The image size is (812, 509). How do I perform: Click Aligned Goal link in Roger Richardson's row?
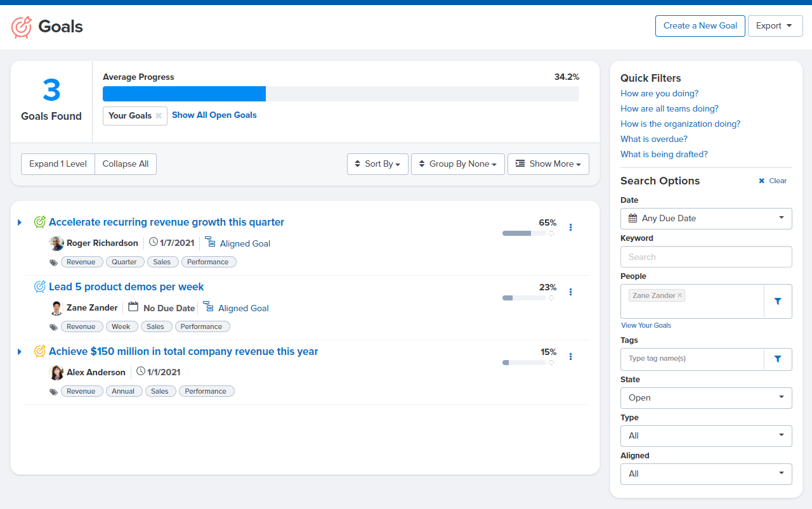pos(245,244)
